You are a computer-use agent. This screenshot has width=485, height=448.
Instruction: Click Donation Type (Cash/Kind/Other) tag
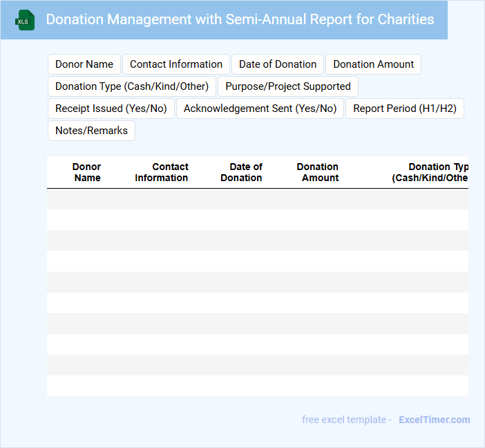(x=132, y=86)
